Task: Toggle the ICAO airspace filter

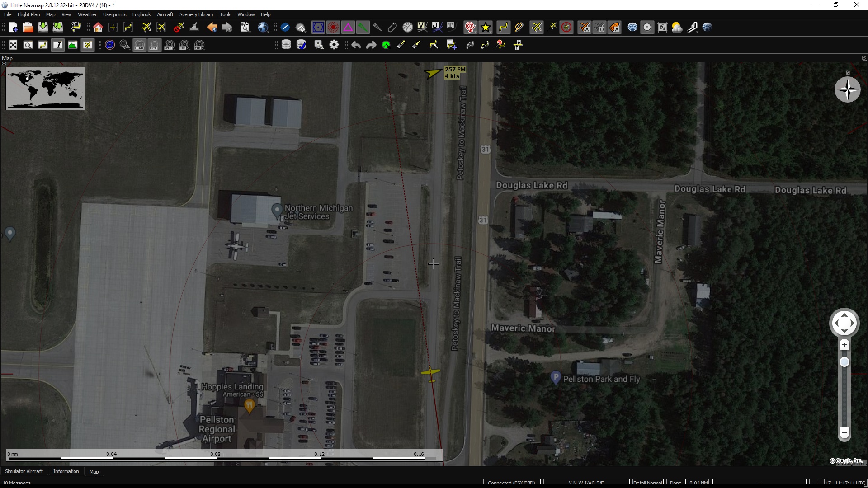Action: 140,45
